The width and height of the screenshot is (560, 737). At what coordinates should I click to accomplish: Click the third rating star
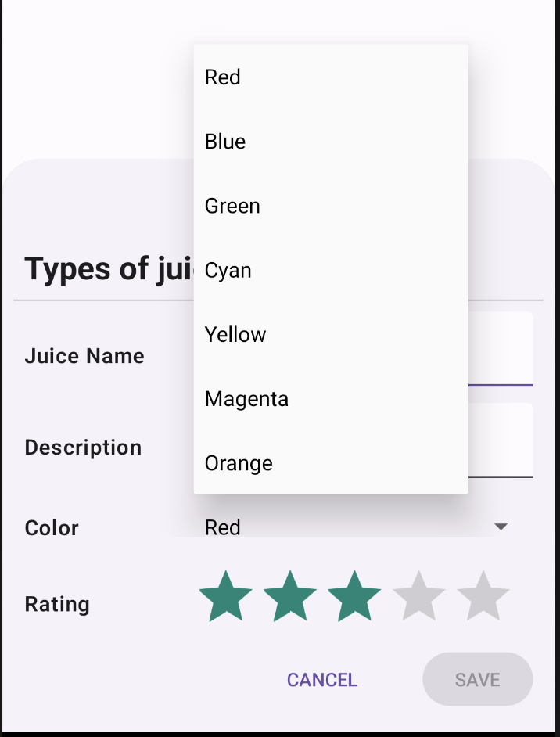click(354, 595)
